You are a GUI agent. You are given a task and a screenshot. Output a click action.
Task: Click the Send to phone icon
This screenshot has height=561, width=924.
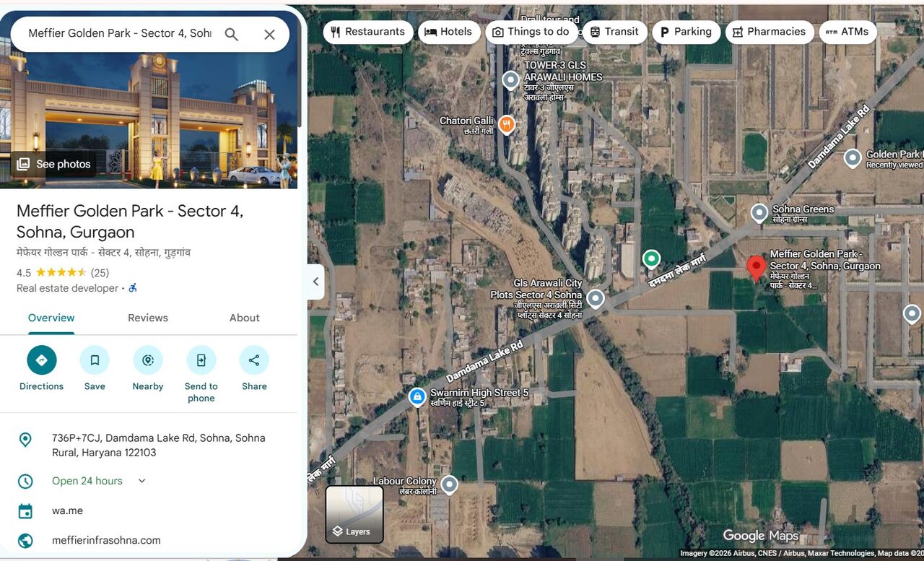(x=201, y=360)
